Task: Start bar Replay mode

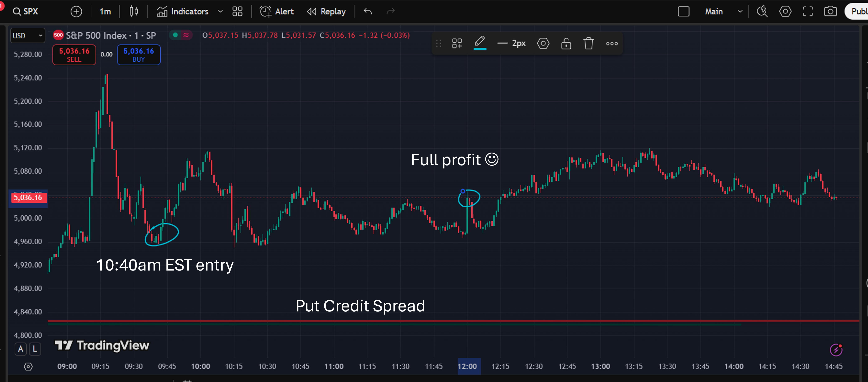Action: pyautogui.click(x=326, y=11)
